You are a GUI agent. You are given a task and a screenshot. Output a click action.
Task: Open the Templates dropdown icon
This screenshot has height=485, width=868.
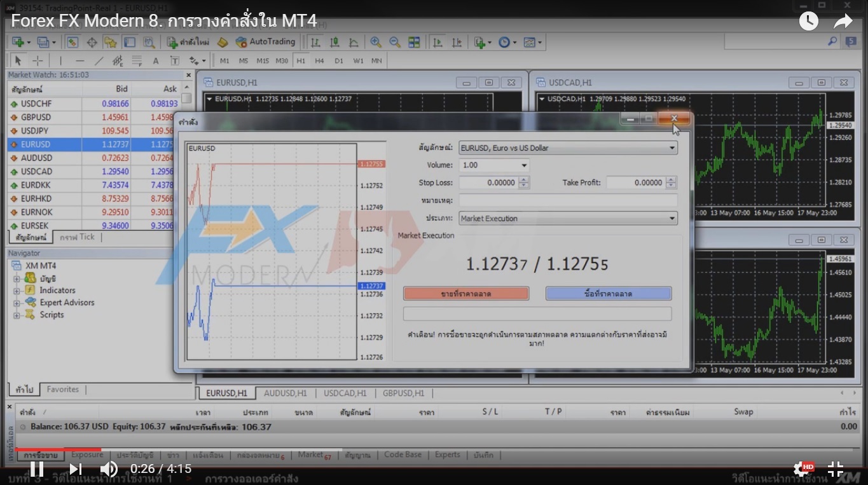click(x=532, y=42)
